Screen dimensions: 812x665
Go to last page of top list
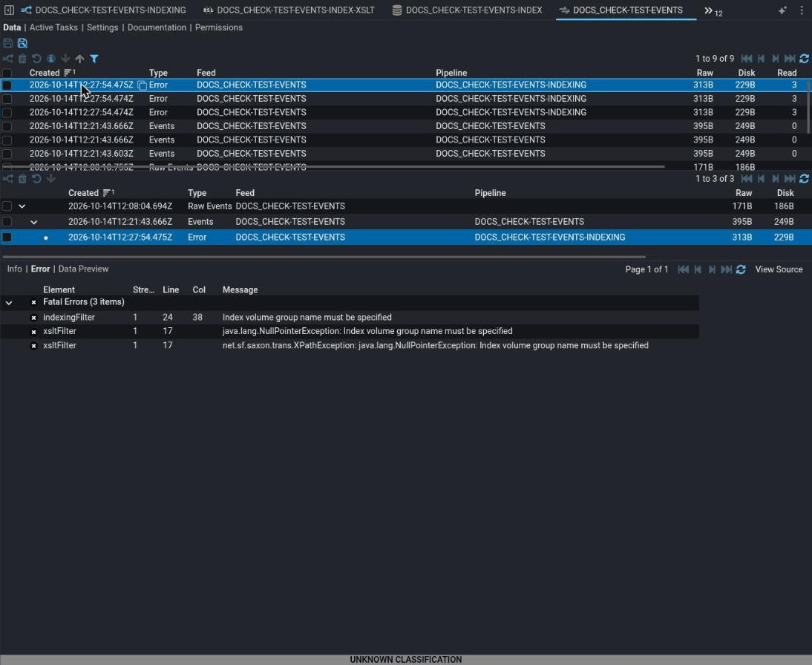pyautogui.click(x=790, y=59)
